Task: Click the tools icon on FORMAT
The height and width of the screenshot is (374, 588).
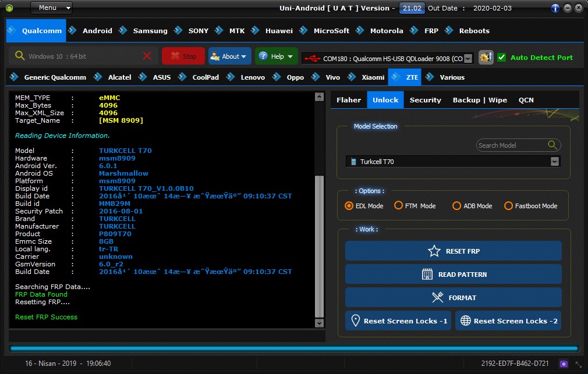Action: coord(438,298)
